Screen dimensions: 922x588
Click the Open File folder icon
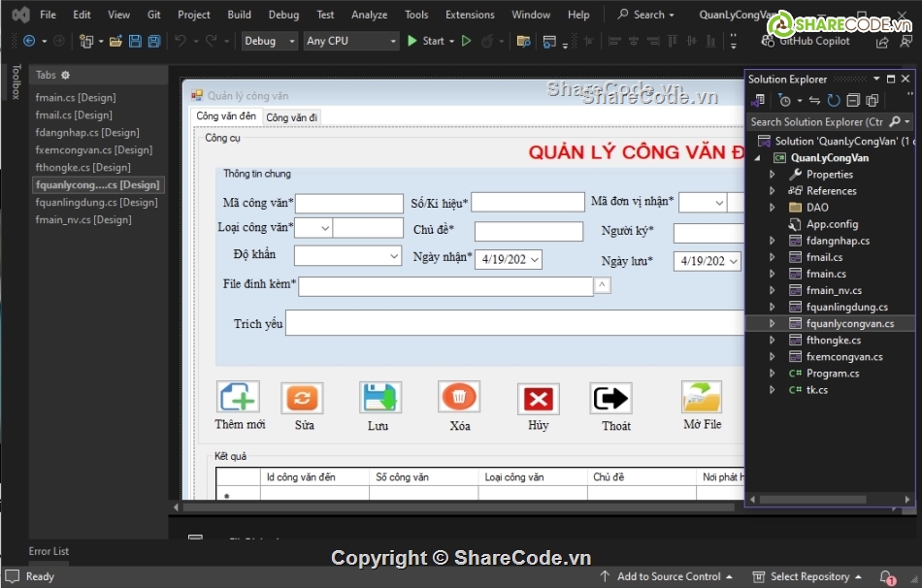pos(115,41)
